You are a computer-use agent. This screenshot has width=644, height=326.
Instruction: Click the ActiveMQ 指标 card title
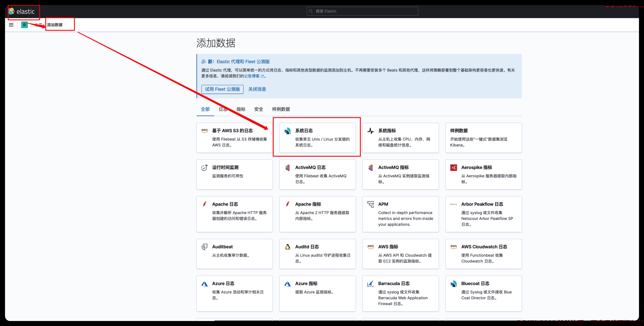coord(393,167)
